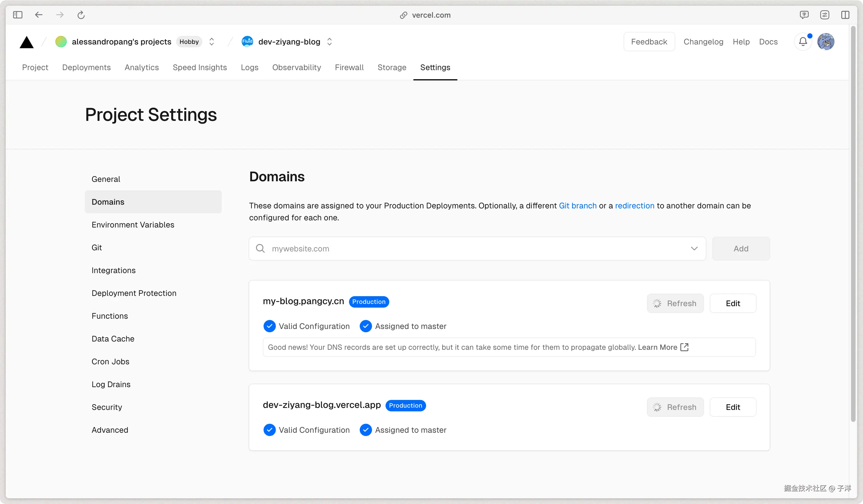Toggle the browser sidebar icon
The image size is (863, 504).
point(17,15)
